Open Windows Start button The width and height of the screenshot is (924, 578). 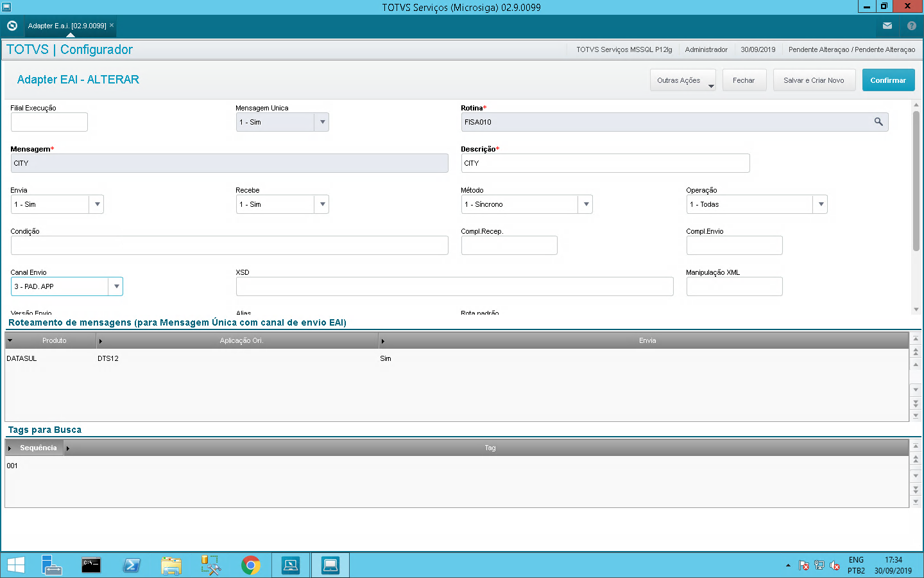tap(15, 565)
